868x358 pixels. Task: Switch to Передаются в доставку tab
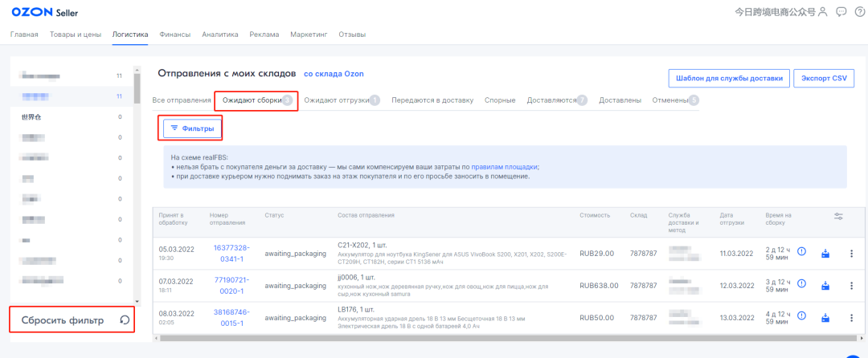[432, 100]
